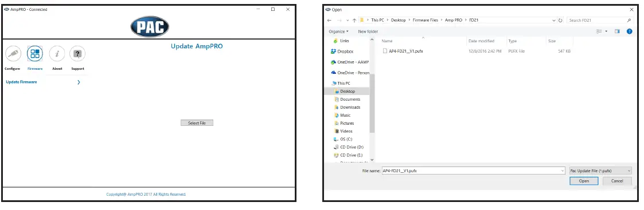Open the Pac Update File type dropdown

pyautogui.click(x=600, y=170)
